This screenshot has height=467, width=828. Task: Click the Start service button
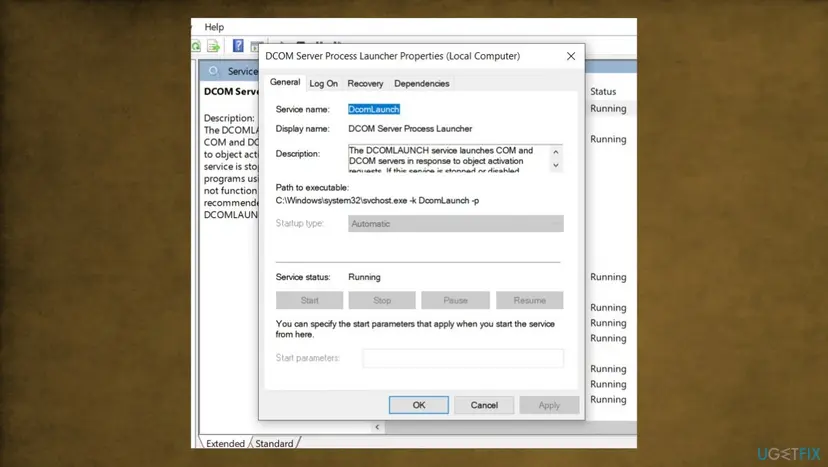[309, 300]
